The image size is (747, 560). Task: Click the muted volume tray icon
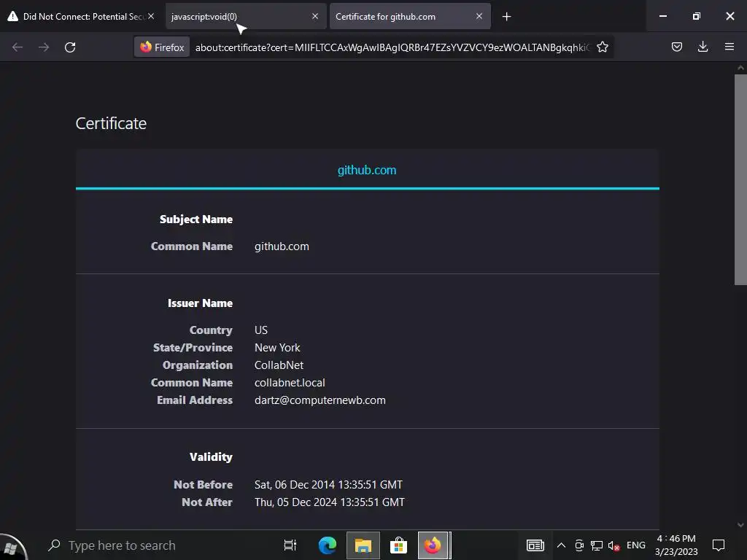[x=614, y=545]
